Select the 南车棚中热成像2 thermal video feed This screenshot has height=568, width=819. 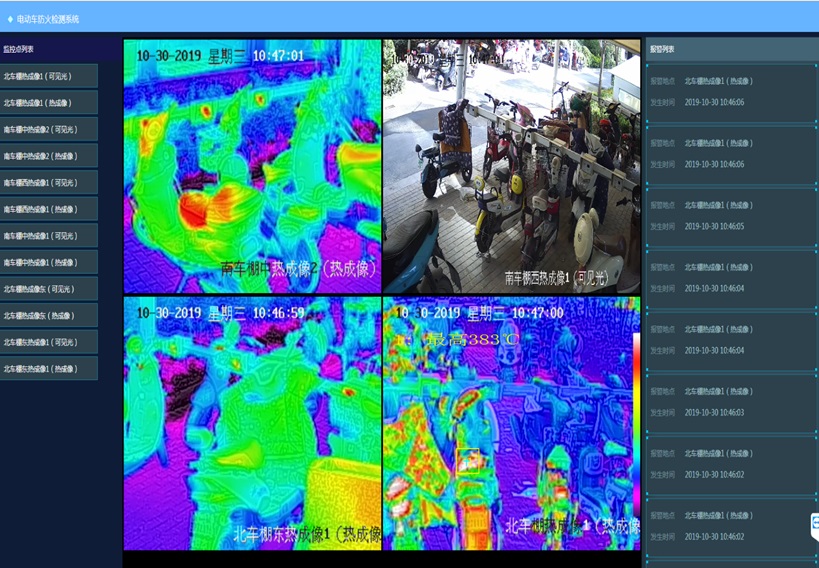pos(252,166)
